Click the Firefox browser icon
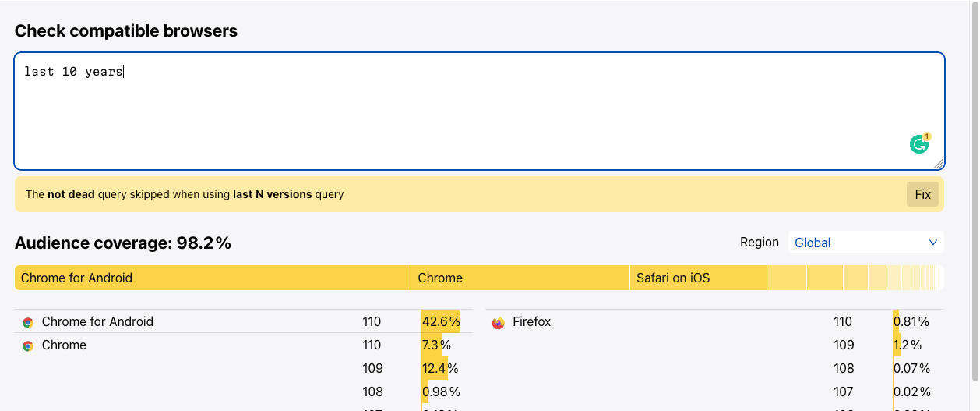 click(x=499, y=322)
